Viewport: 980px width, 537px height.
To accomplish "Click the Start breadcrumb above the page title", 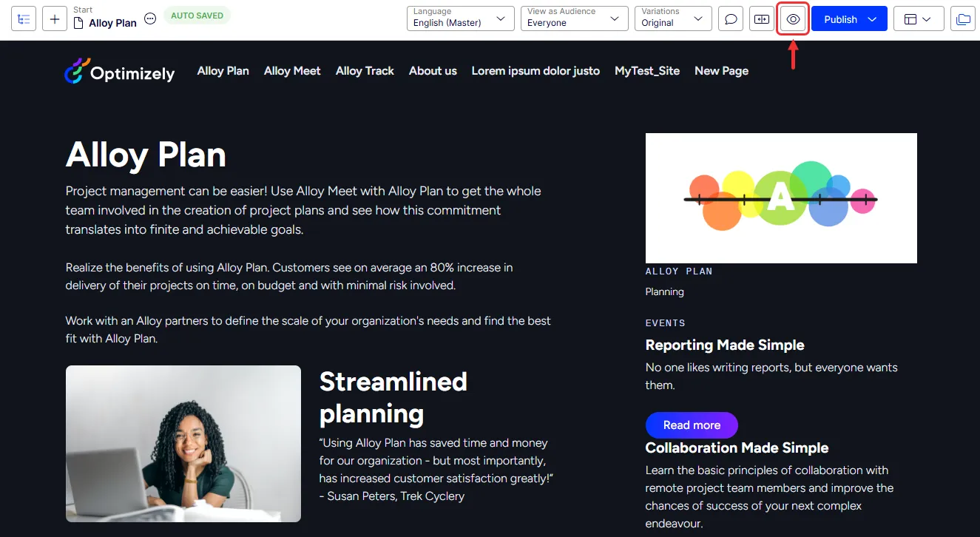I will coord(84,10).
